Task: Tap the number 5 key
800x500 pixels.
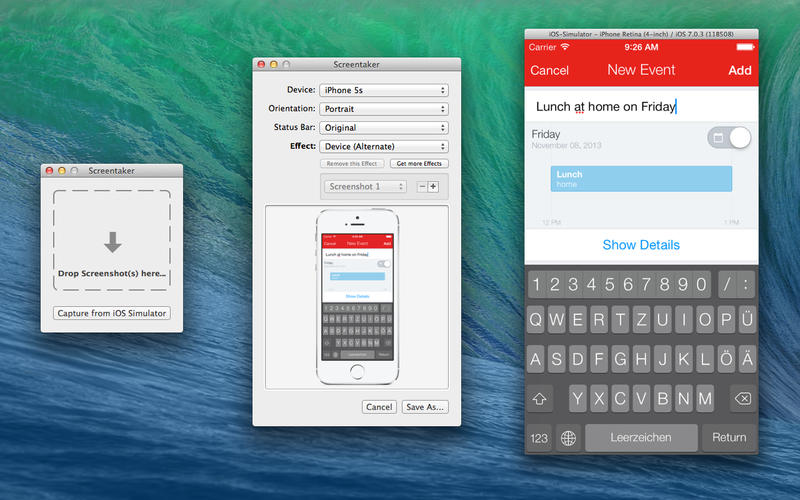Action: pyautogui.click(x=610, y=284)
